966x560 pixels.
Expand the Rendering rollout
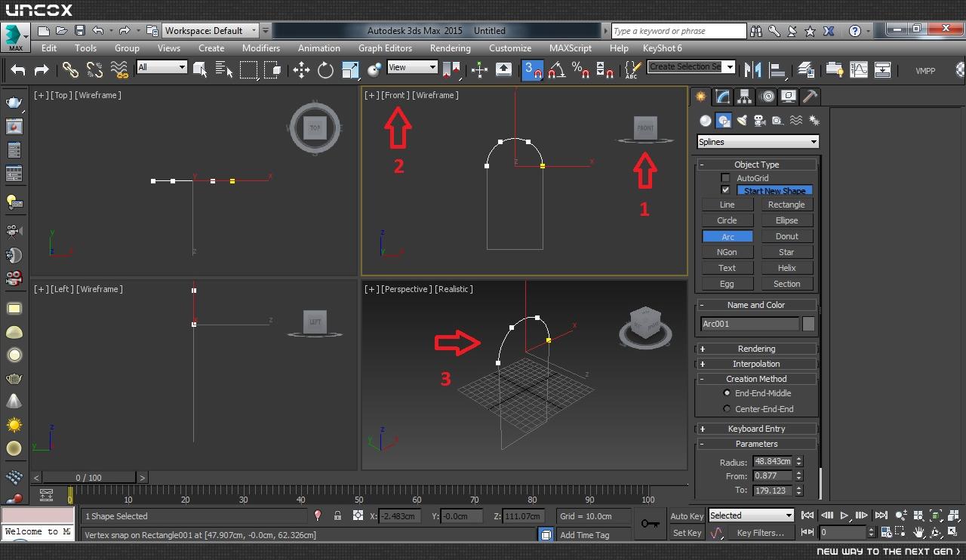(x=756, y=349)
